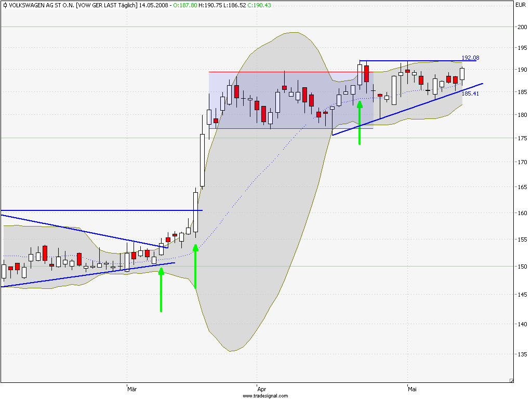
Task: Click the 170 price axis label
Action: pyautogui.click(x=522, y=162)
